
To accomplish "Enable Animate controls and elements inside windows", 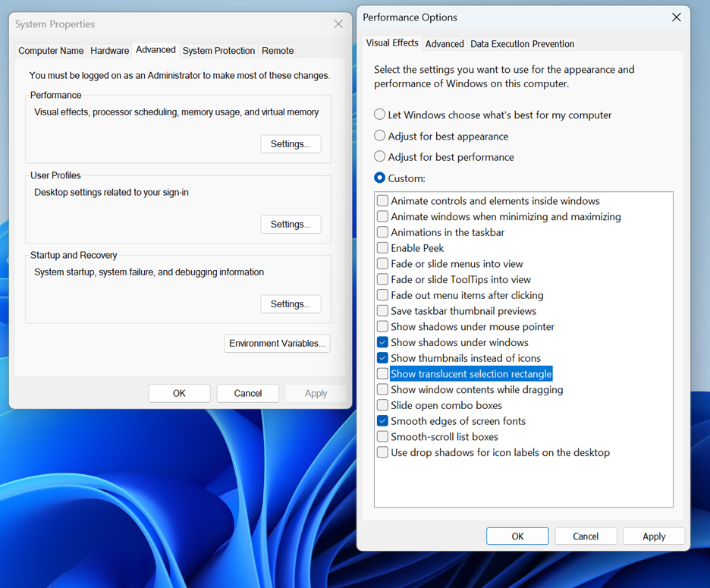I will 382,201.
